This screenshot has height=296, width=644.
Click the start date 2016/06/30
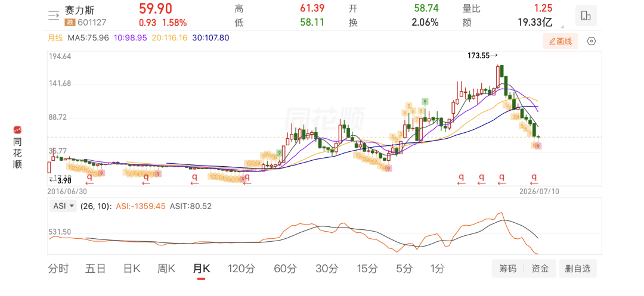coord(67,191)
